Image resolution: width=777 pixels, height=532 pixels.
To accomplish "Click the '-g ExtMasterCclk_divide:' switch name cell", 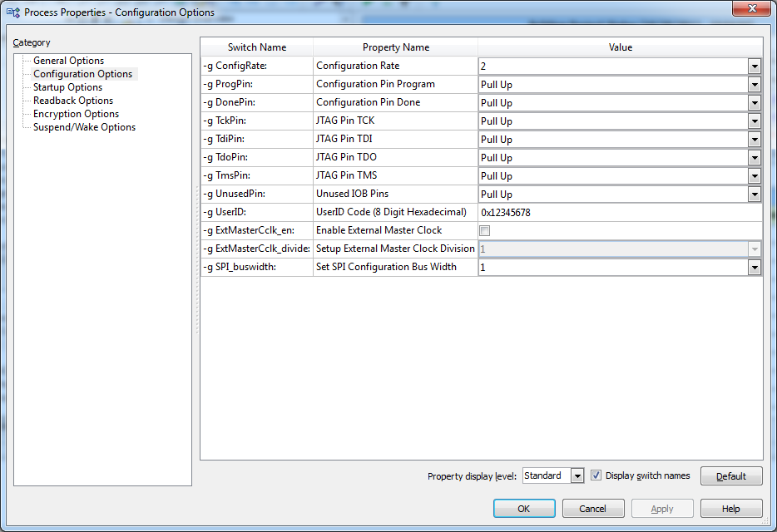I will [x=257, y=249].
